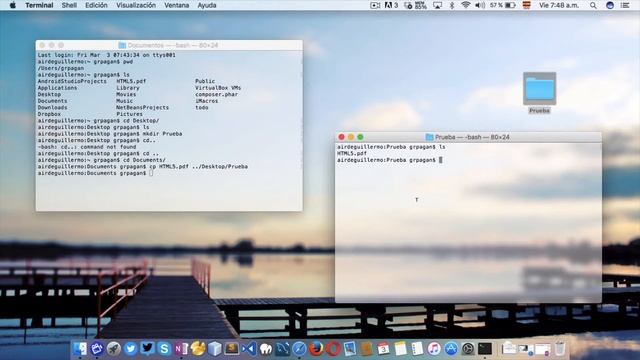Open the MAMP elephant Dock icon
This screenshot has width=640, height=360.
[265, 349]
